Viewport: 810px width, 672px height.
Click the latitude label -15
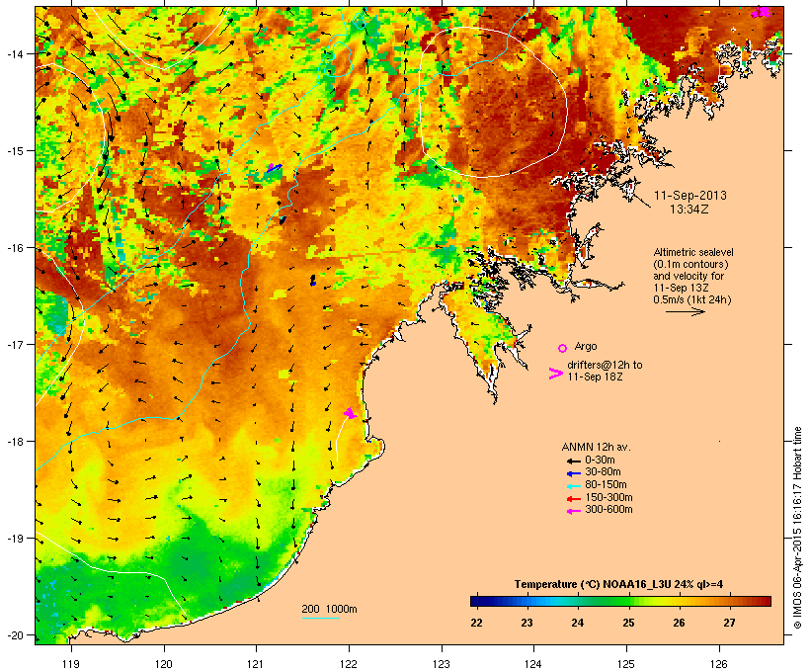pos(14,151)
